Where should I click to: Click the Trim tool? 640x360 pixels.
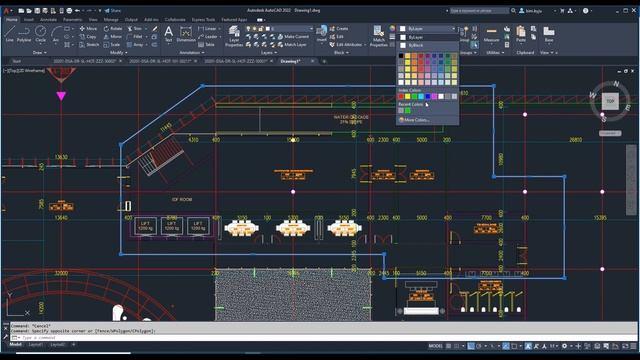pyautogui.click(x=134, y=29)
